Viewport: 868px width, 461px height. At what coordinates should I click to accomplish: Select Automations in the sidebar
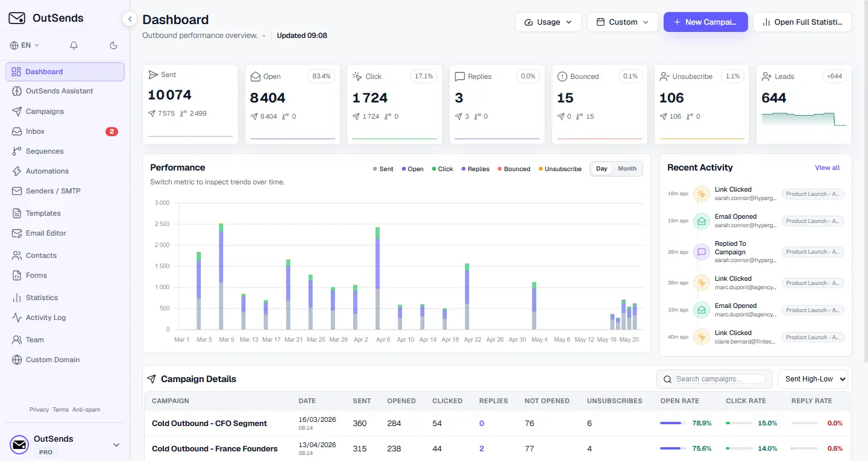click(x=64, y=171)
